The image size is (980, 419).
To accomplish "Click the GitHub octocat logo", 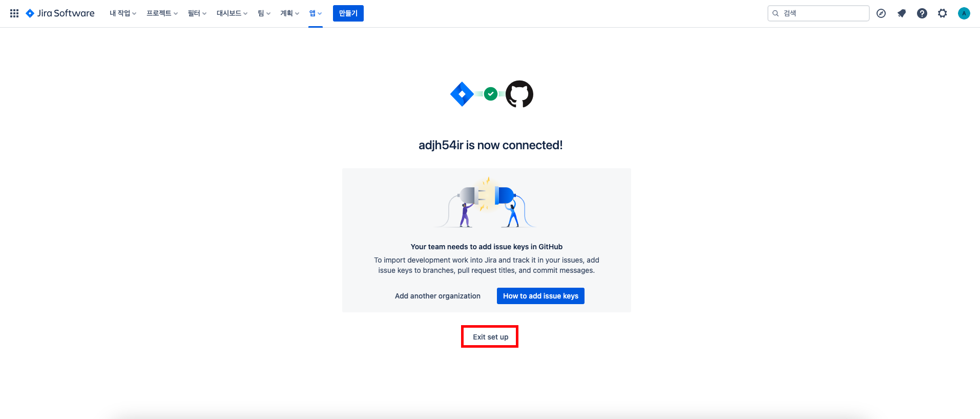I will pyautogui.click(x=519, y=94).
